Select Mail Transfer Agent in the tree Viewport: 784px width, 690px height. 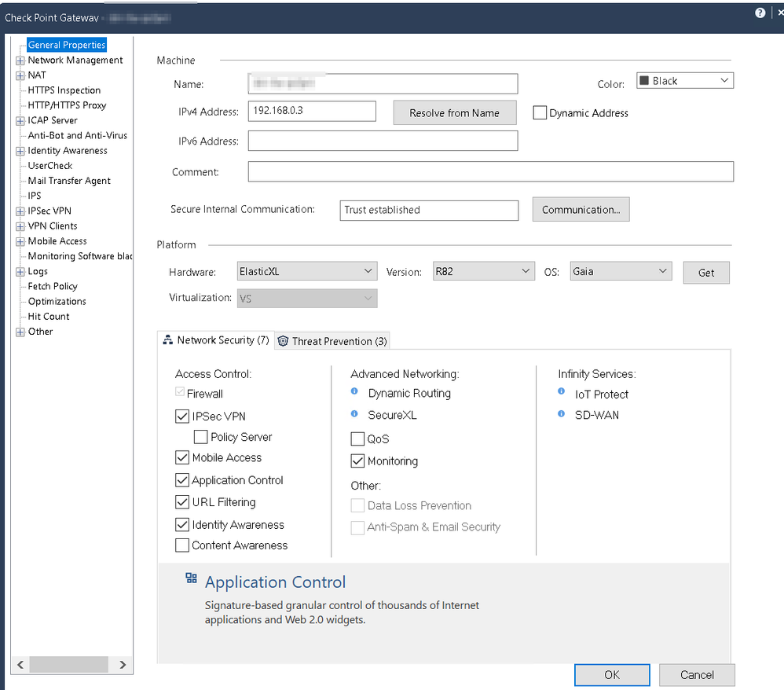pyautogui.click(x=69, y=180)
